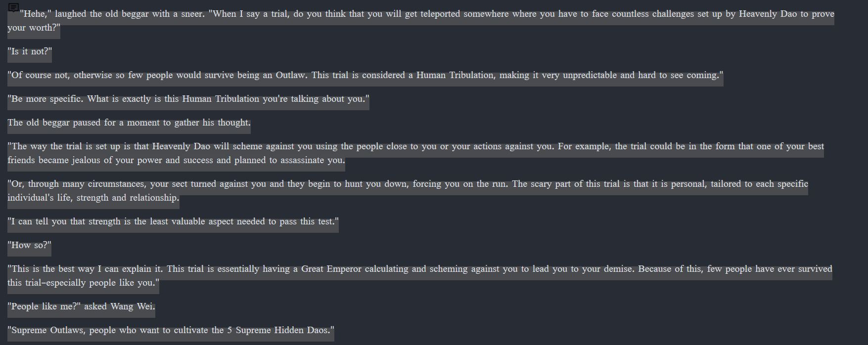Screen dimensions: 868x345
Task: Click the words "your worth?" on the second line
Action: tap(34, 28)
